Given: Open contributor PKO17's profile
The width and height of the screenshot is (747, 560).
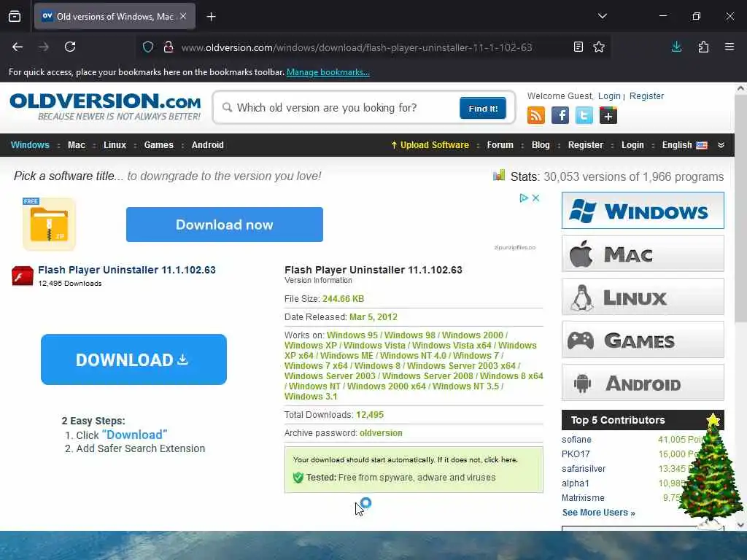Looking at the screenshot, I should click(x=576, y=454).
